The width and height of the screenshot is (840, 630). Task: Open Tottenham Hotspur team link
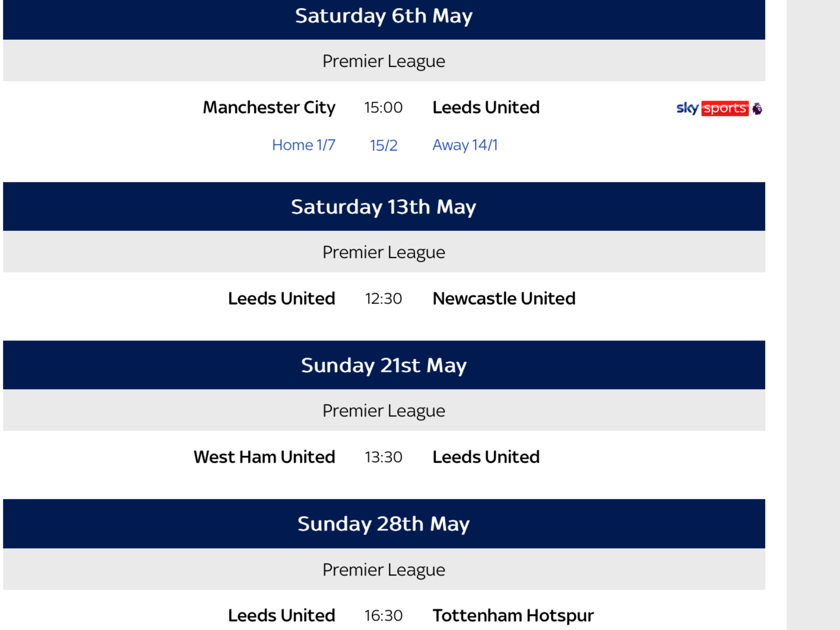(513, 616)
